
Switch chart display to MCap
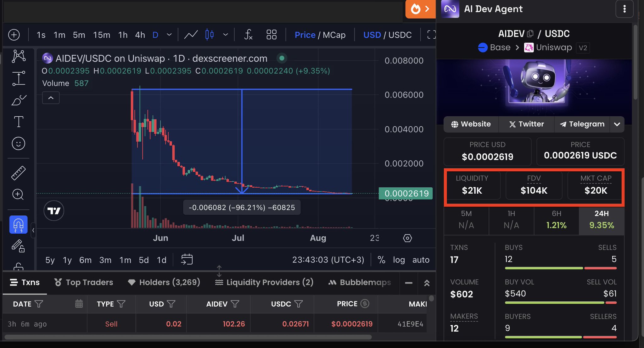pos(334,35)
